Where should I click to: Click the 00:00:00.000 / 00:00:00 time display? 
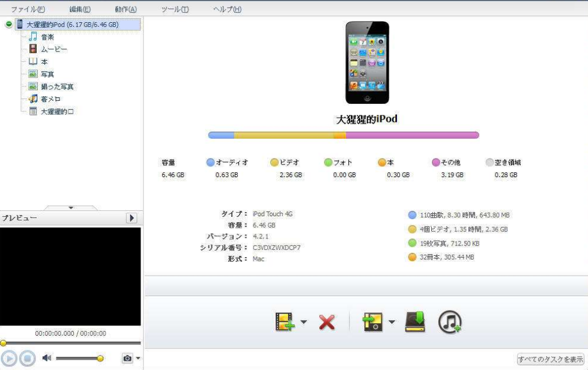tap(70, 333)
